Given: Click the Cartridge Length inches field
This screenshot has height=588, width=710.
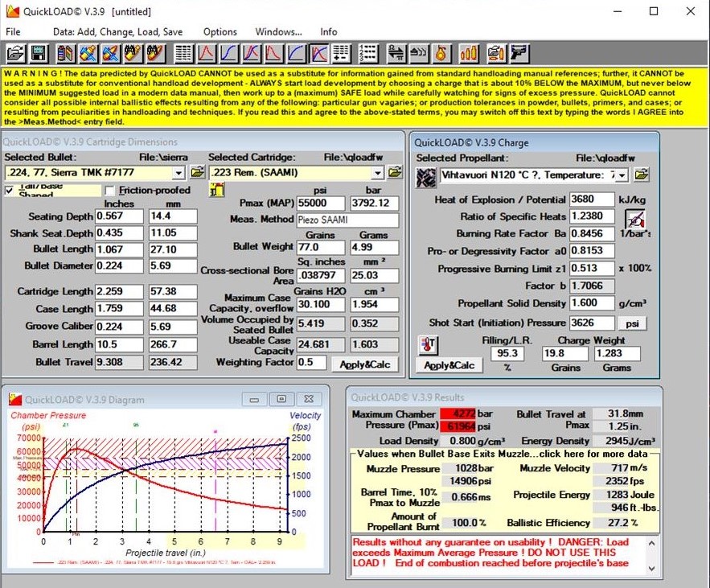Looking at the screenshot, I should click(119, 291).
